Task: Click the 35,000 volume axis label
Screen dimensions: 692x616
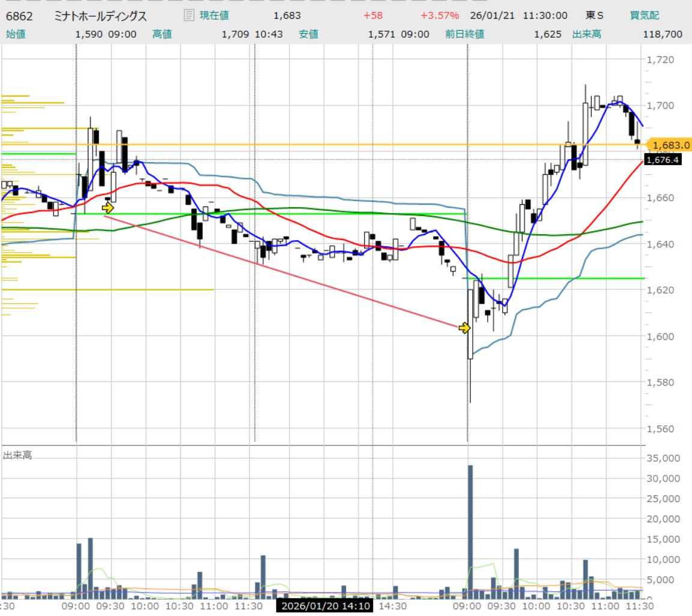Action: point(663,459)
